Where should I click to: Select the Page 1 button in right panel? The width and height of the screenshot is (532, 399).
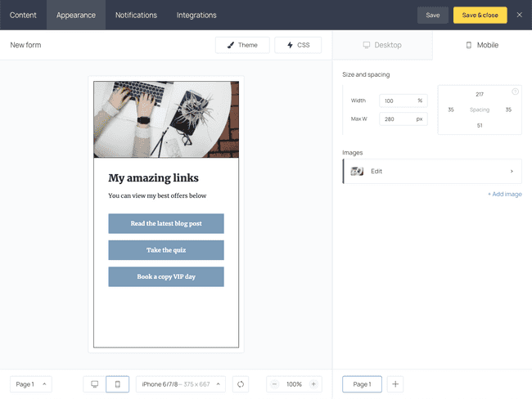[x=362, y=384]
